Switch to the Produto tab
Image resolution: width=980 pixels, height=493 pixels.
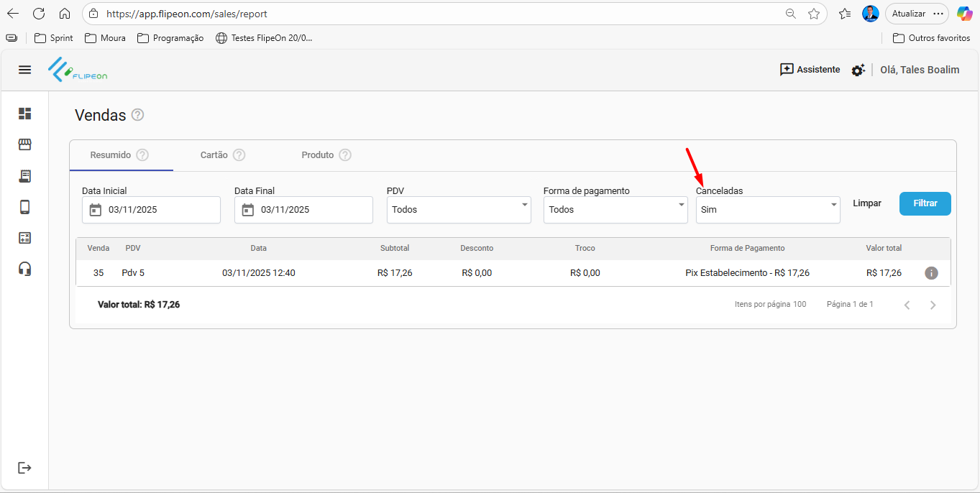[318, 155]
